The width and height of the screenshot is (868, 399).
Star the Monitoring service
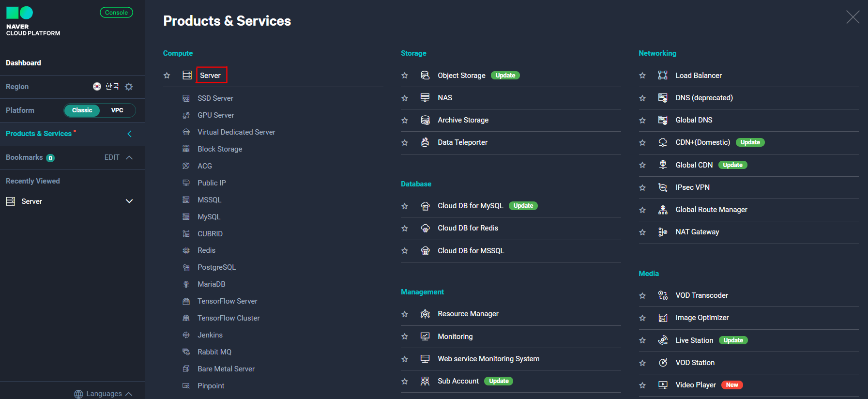pos(405,337)
